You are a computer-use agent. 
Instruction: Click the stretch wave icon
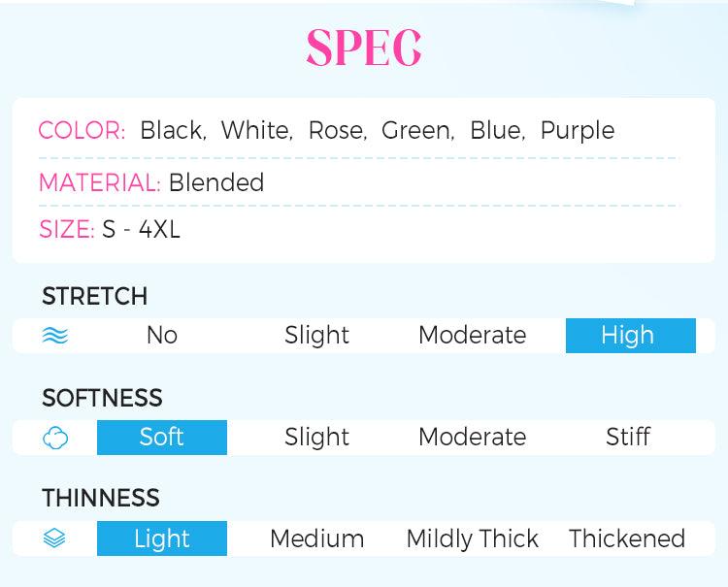click(55, 336)
